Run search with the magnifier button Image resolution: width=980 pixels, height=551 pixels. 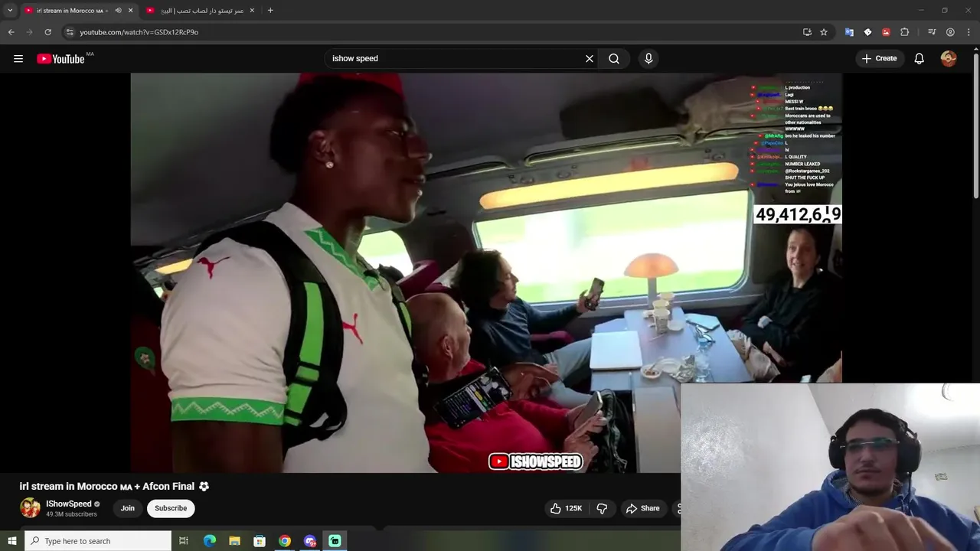[614, 59]
